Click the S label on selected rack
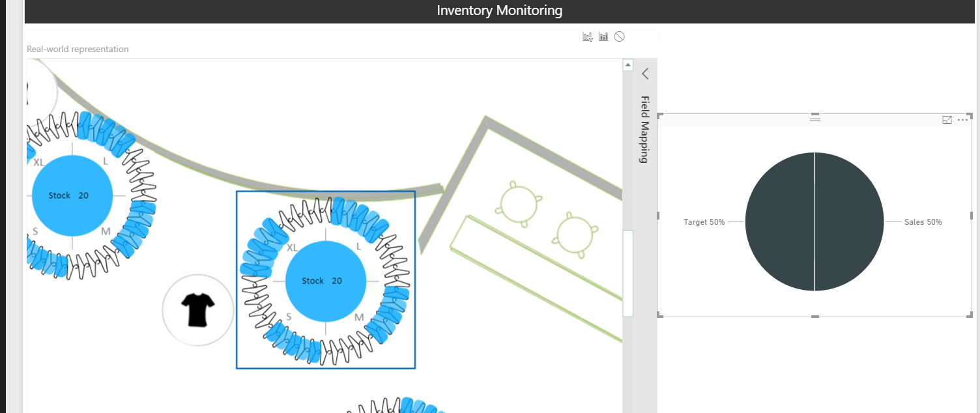Image resolution: width=980 pixels, height=413 pixels. pyautogui.click(x=289, y=317)
